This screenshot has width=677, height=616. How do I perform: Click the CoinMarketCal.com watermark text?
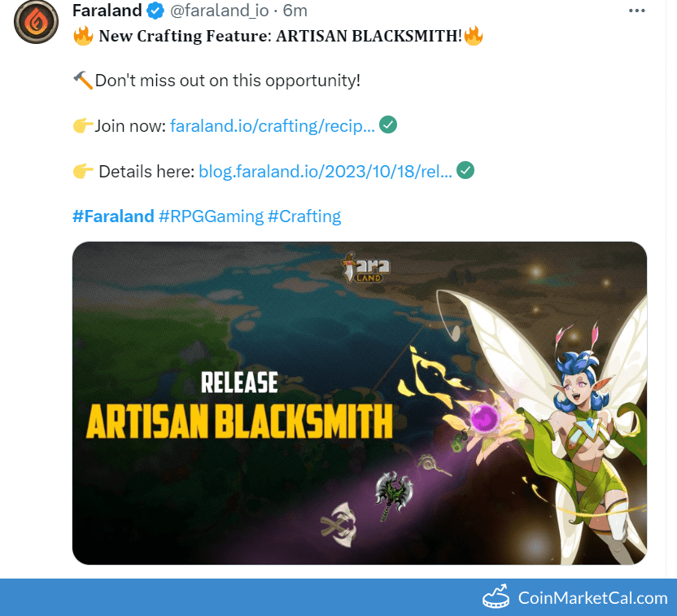click(593, 598)
